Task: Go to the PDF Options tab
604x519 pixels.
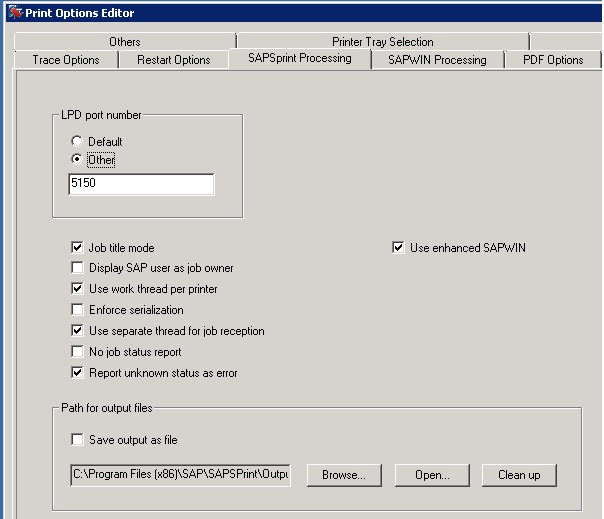Action: click(x=552, y=60)
